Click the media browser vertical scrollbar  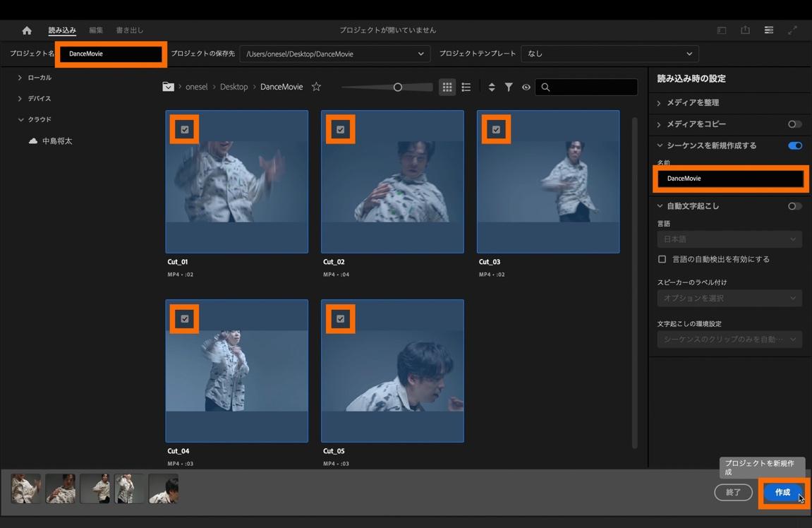pyautogui.click(x=634, y=282)
